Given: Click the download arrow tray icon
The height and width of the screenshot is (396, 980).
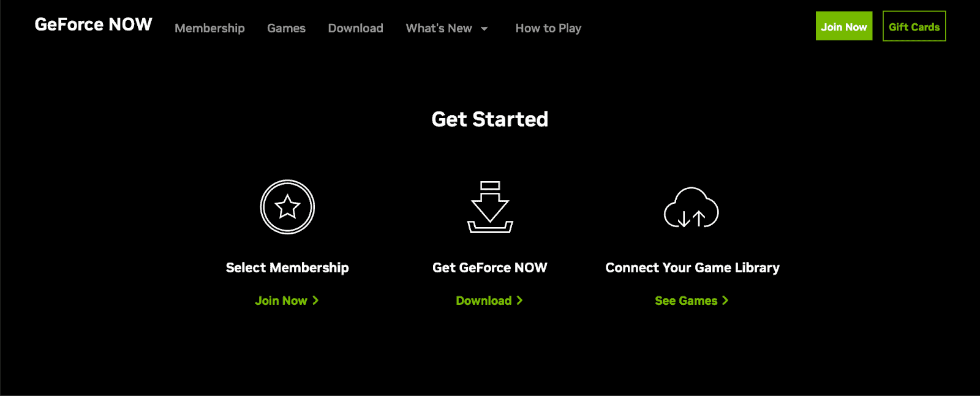Looking at the screenshot, I should [x=490, y=207].
